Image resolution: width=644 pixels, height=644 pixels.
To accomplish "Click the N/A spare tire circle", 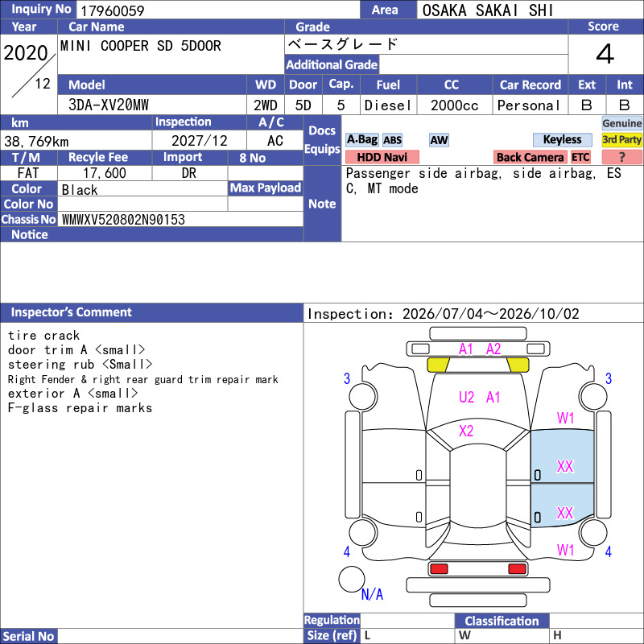I will pyautogui.click(x=352, y=579).
